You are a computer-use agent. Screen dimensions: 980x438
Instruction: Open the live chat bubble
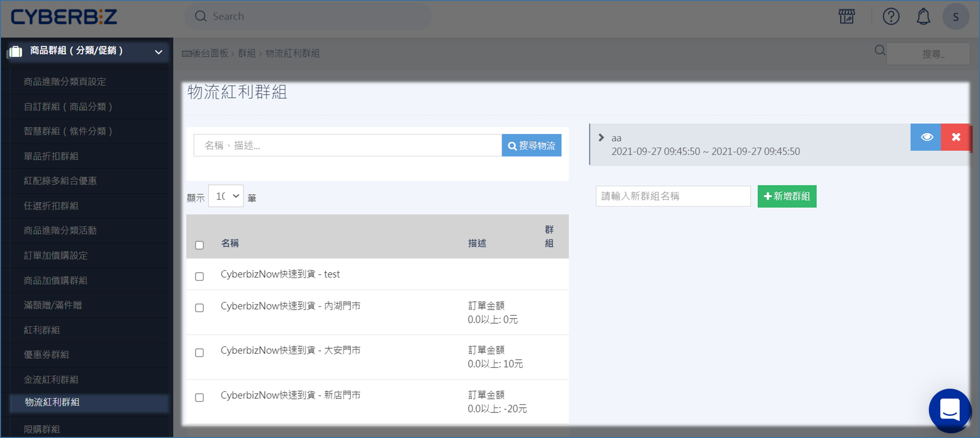[x=949, y=410]
